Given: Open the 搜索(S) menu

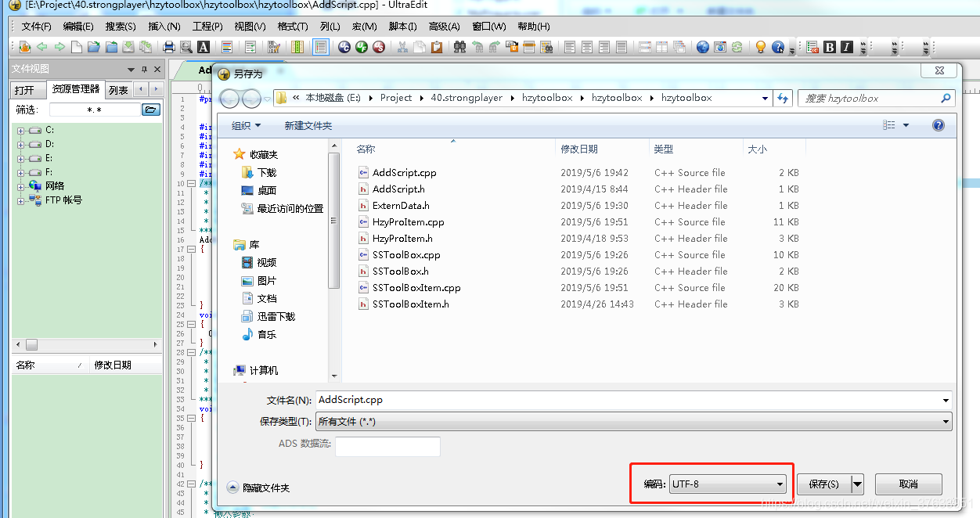Looking at the screenshot, I should click(121, 27).
